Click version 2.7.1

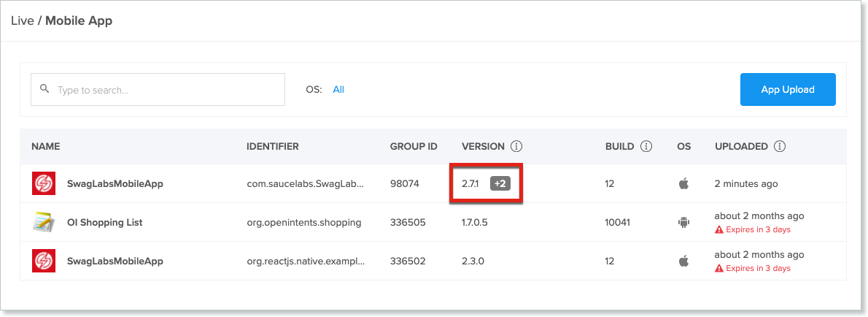[471, 183]
